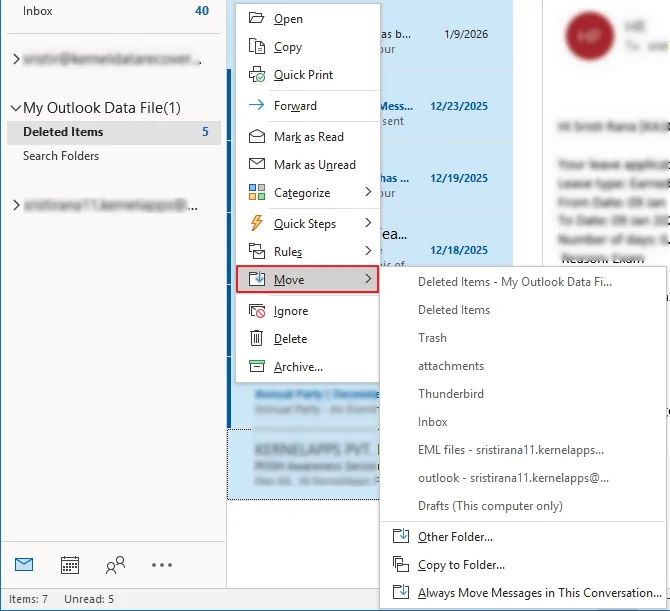The width and height of the screenshot is (670, 611).
Task: Click the Delete trash can icon
Action: [x=256, y=339]
